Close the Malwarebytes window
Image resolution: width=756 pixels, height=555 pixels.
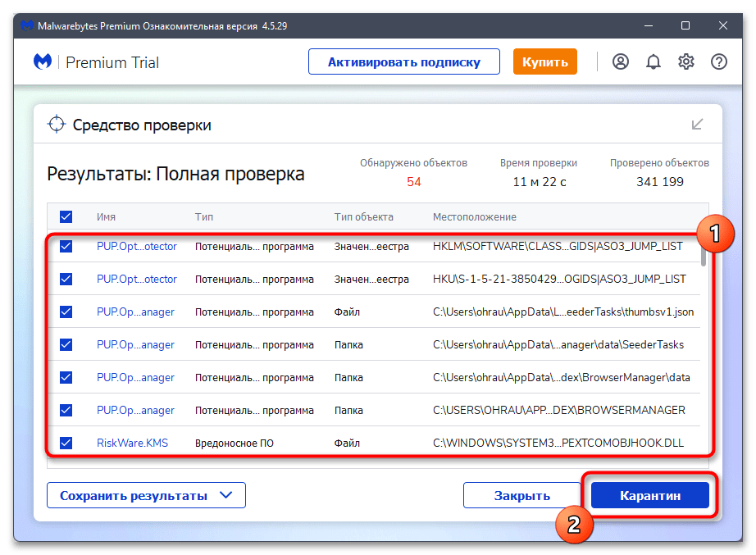(x=722, y=25)
